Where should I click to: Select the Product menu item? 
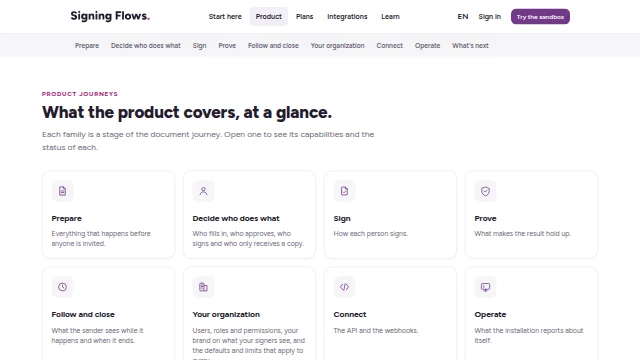[x=269, y=17]
